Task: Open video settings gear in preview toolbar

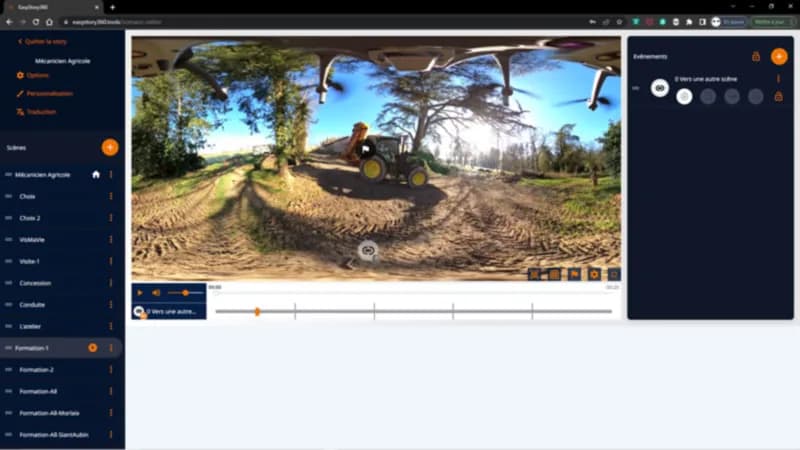Action: (x=594, y=274)
